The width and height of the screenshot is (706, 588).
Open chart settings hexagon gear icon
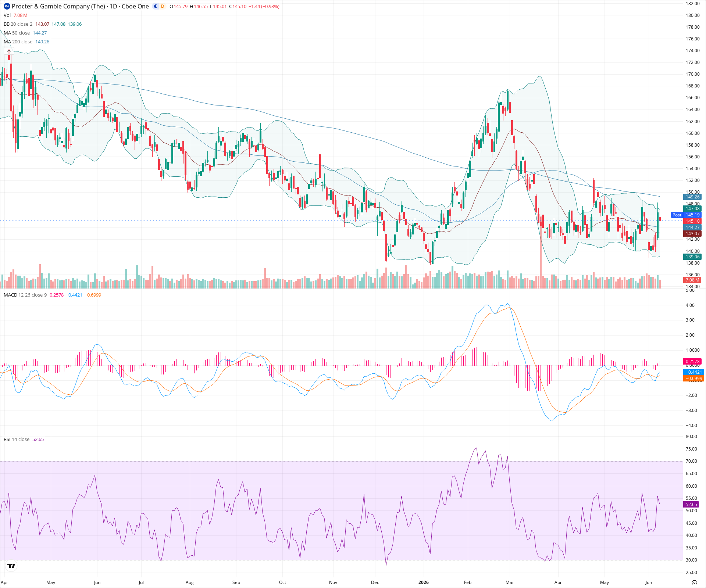pyautogui.click(x=694, y=582)
